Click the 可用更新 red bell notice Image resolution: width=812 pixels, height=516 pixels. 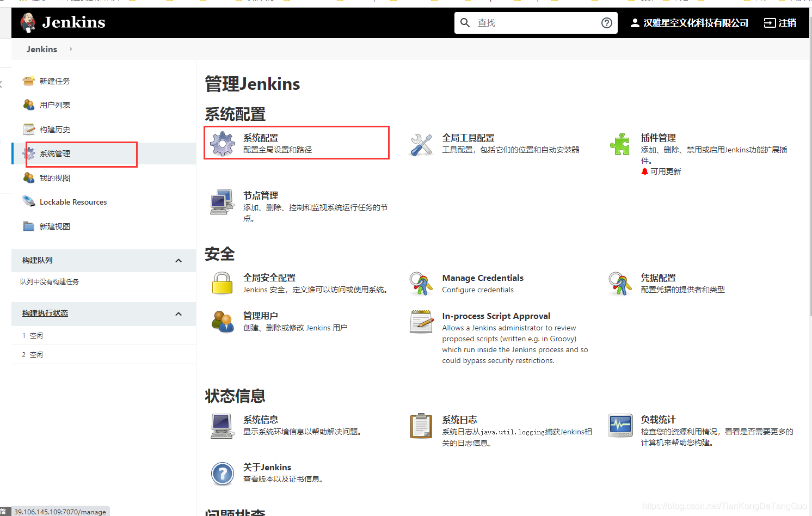pos(661,171)
